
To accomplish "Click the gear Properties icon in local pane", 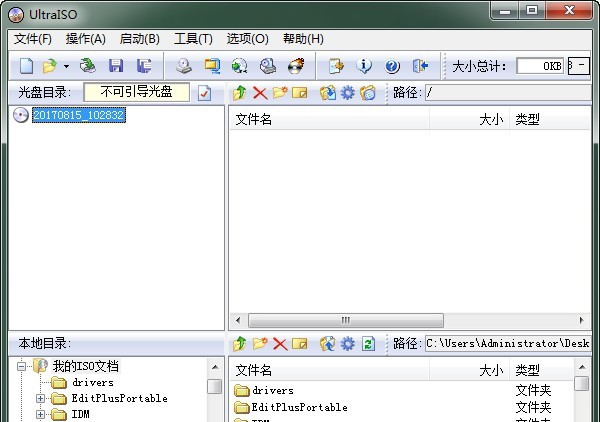I will point(348,344).
